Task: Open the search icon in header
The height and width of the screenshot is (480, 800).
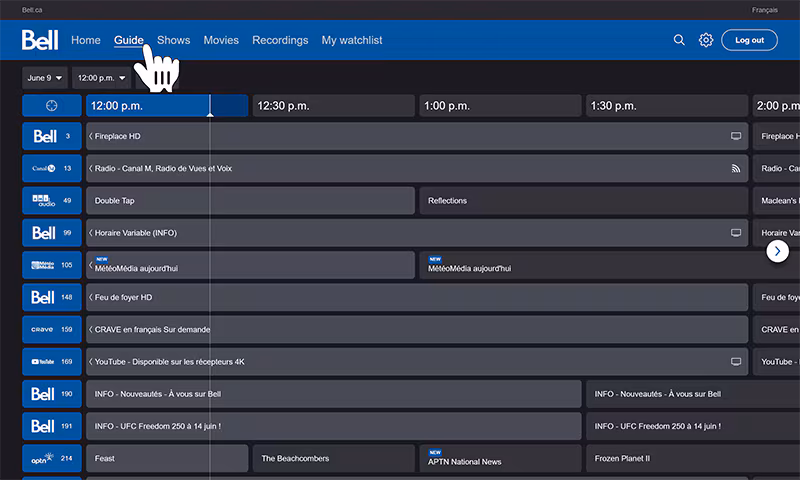Action: click(x=679, y=40)
